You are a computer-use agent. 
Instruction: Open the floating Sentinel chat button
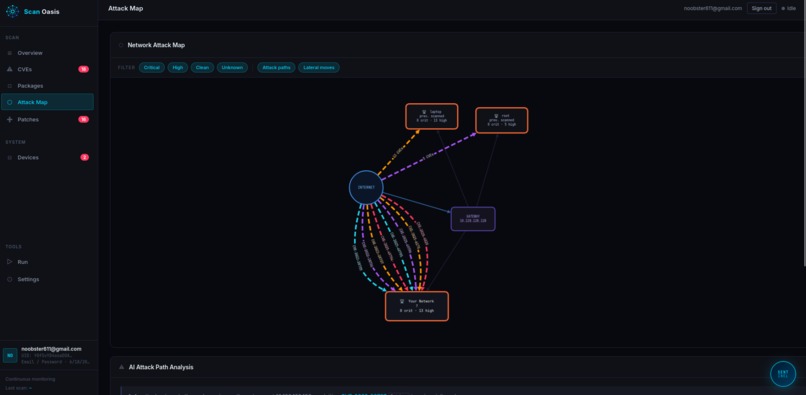782,373
